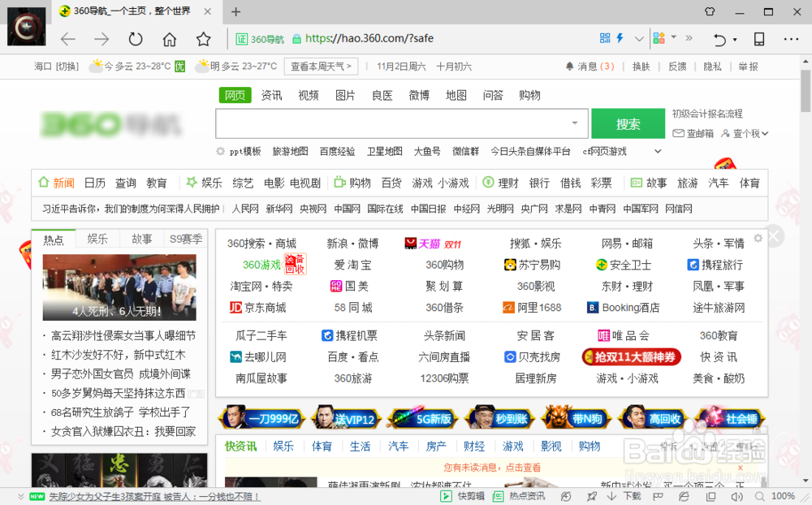Click the browser forward arrow
The height and width of the screenshot is (505, 812).
point(101,39)
